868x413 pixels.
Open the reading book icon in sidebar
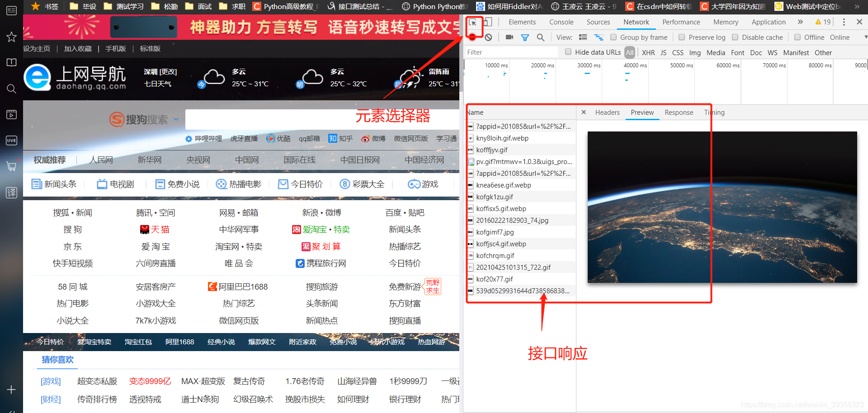(11, 62)
